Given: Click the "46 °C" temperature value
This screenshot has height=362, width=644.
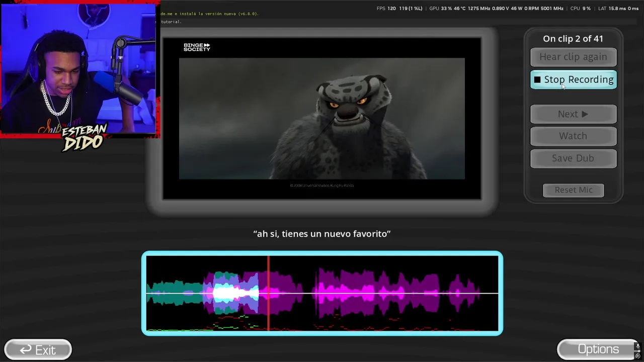Looking at the screenshot, I should 460,9.
